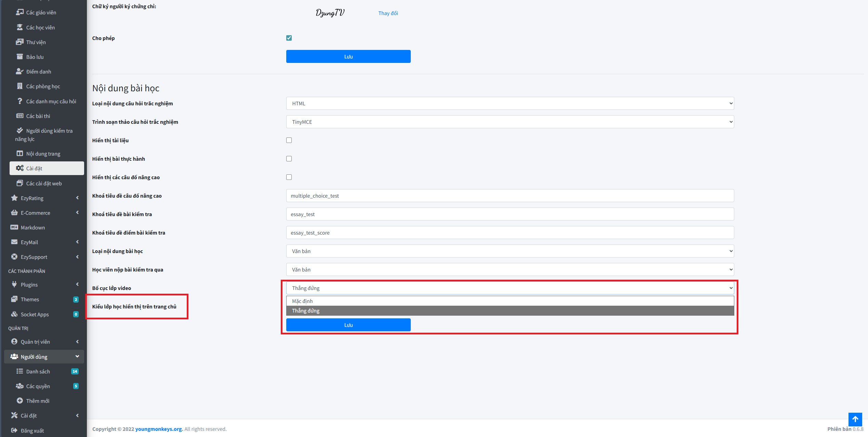Click the Bảo lưu archive icon

19,57
